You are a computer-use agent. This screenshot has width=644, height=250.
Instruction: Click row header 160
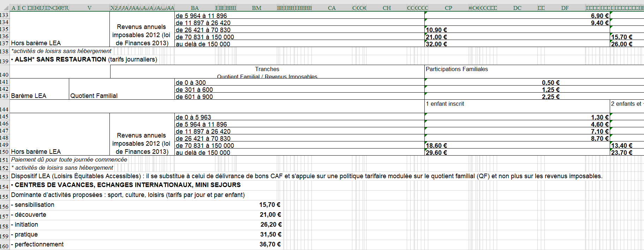coord(4,246)
